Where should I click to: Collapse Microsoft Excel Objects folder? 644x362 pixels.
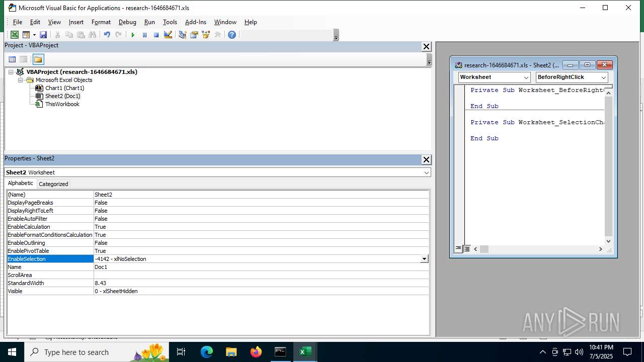tap(21, 80)
